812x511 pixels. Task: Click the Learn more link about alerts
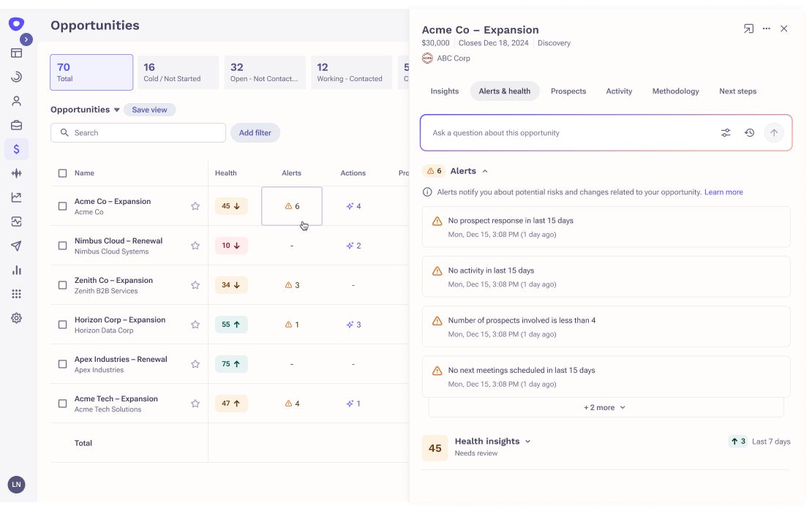723,192
